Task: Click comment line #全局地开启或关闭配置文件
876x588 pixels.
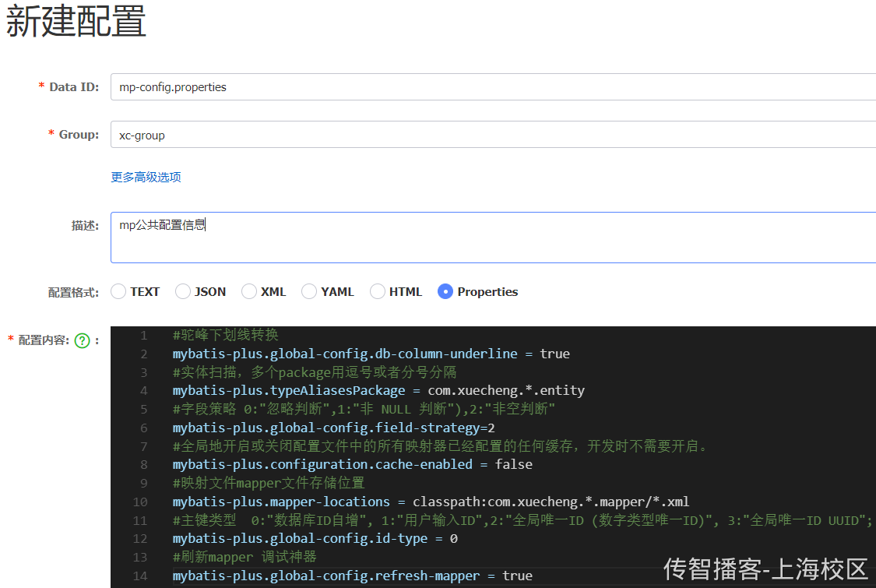Action: (440, 446)
